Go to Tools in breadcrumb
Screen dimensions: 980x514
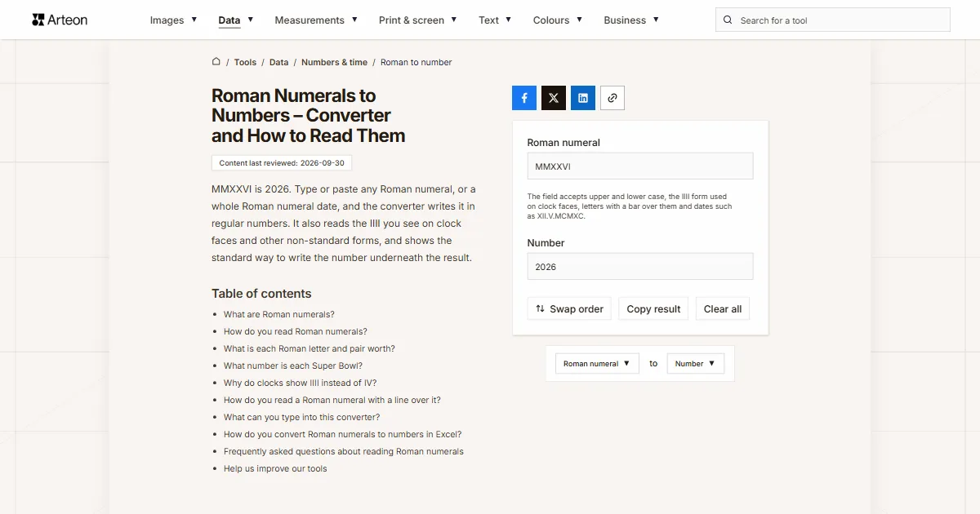(245, 62)
